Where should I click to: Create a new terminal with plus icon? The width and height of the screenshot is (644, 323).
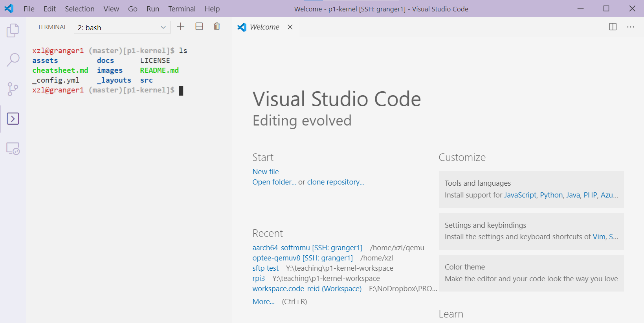pyautogui.click(x=181, y=26)
